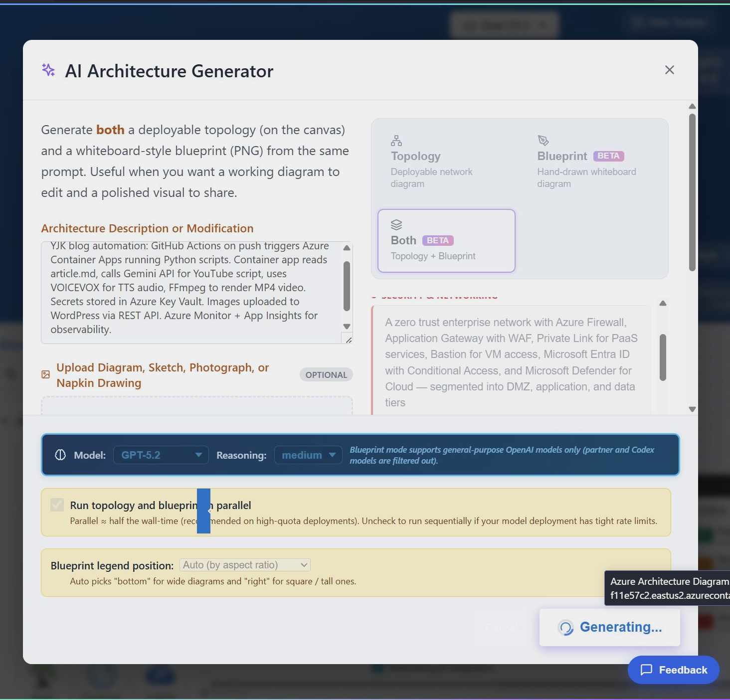
Task: Click the faded Cancel button
Action: (x=502, y=627)
